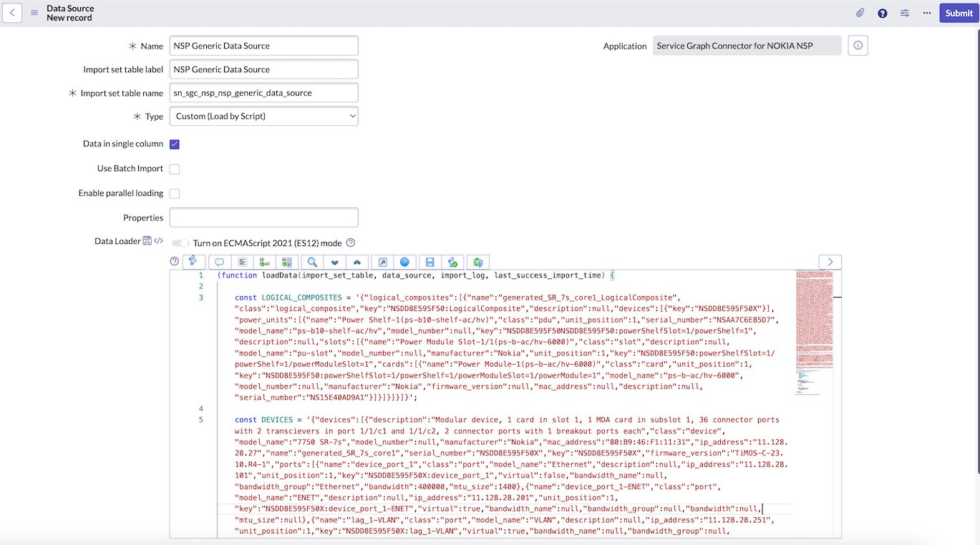Click the code icon beside Data Loader label

coord(159,241)
